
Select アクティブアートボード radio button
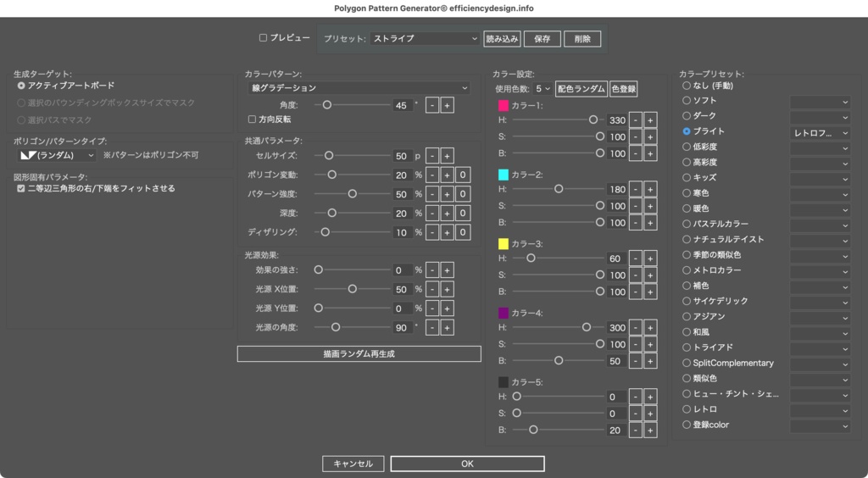coord(21,86)
